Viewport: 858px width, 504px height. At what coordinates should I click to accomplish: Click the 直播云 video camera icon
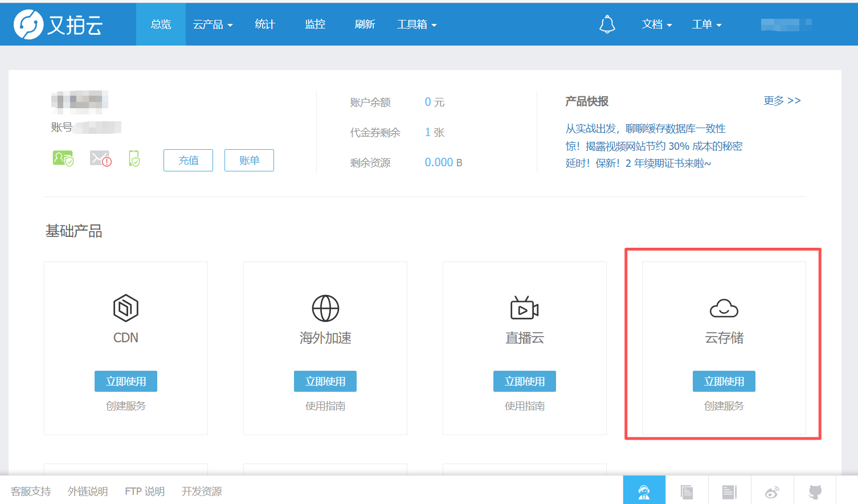(x=524, y=308)
